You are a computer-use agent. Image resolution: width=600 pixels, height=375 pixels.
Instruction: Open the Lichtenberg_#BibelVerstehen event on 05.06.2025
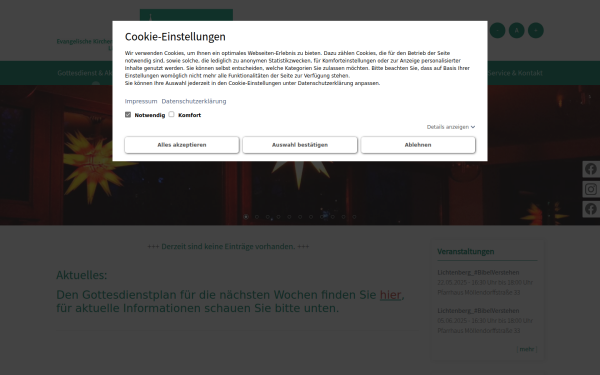click(x=478, y=311)
